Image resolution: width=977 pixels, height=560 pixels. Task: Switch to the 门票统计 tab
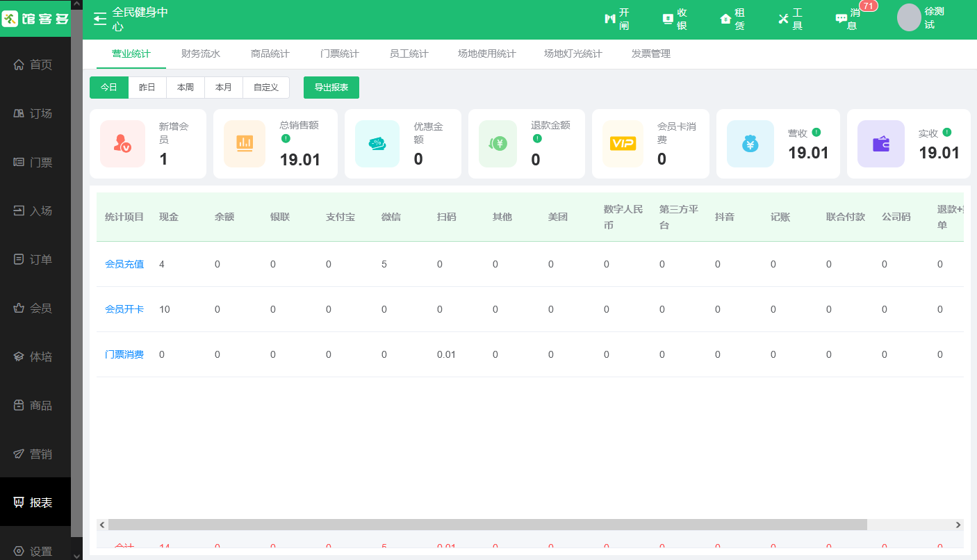pos(340,53)
